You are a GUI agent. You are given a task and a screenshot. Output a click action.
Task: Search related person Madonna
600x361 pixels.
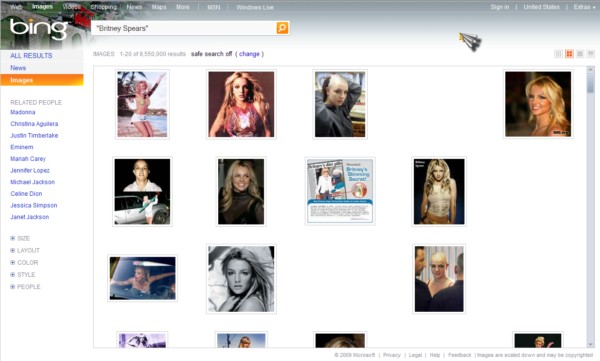23,112
